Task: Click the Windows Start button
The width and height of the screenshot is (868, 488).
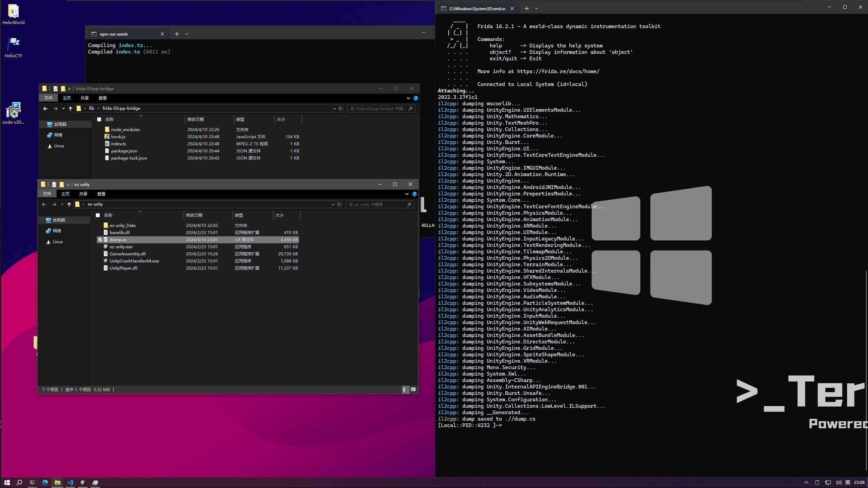Action: click(7, 483)
